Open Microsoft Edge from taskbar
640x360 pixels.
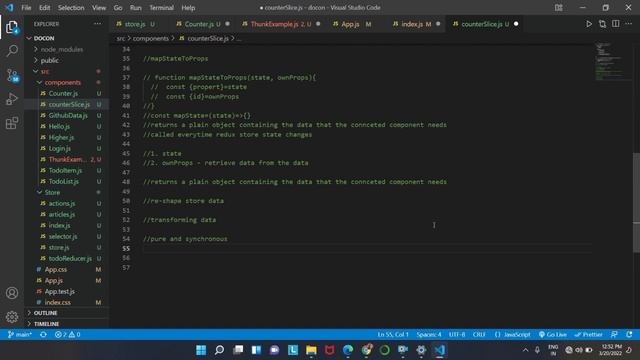[x=348, y=350]
